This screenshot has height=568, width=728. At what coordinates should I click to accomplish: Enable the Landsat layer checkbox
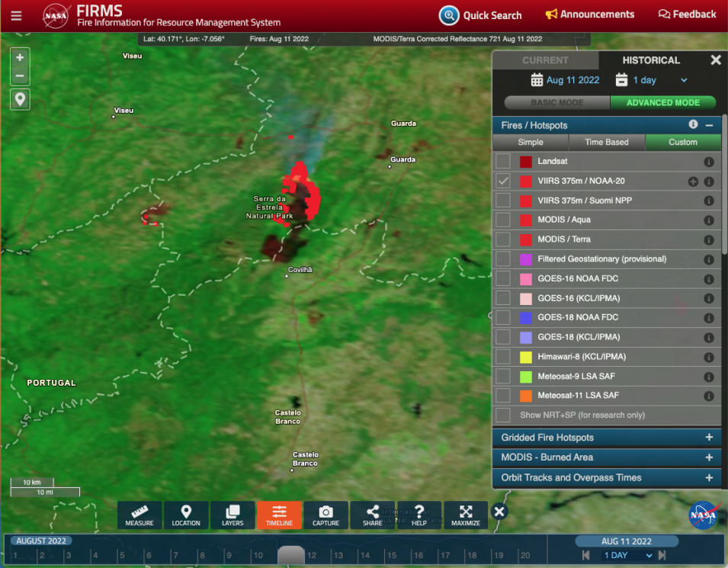point(503,161)
